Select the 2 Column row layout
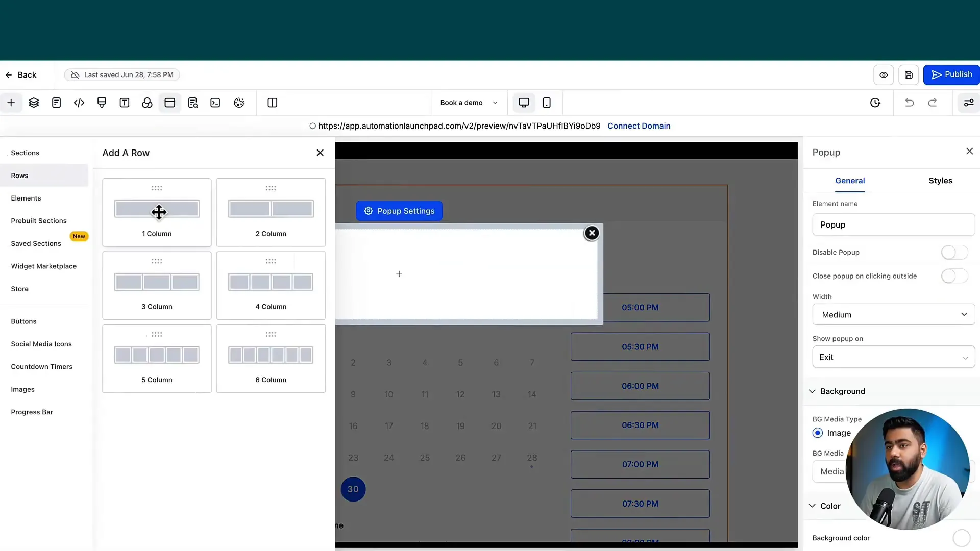 (x=271, y=212)
